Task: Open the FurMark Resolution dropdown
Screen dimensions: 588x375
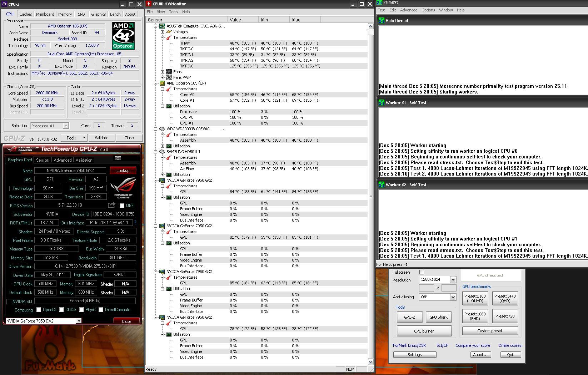Action: coord(453,280)
